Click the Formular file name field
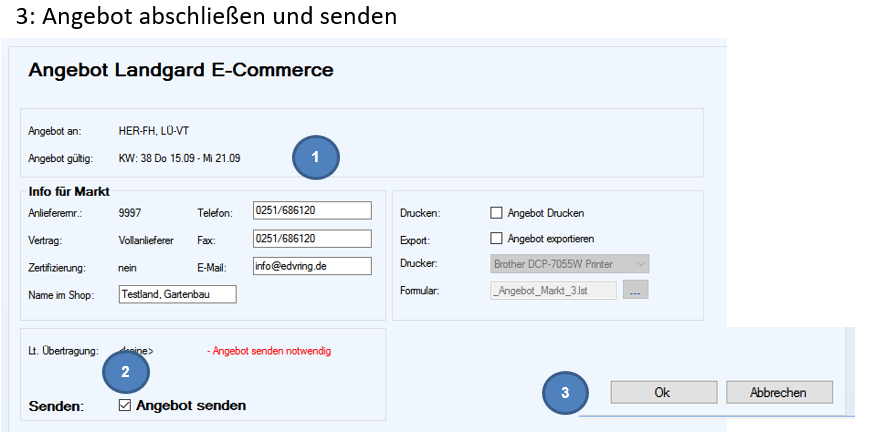Screen dimensions: 870x434 [x=553, y=290]
